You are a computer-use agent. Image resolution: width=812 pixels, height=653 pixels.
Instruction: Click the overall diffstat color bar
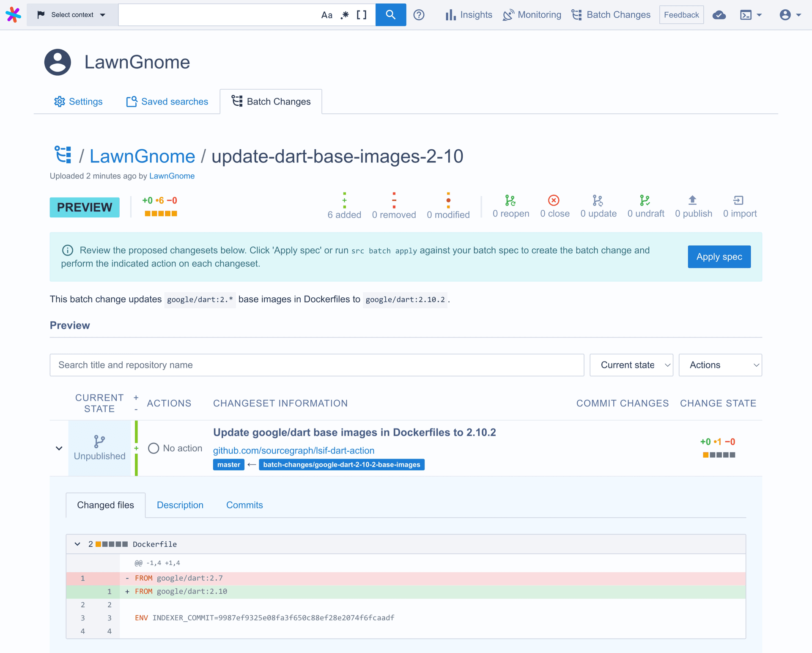pos(161,214)
